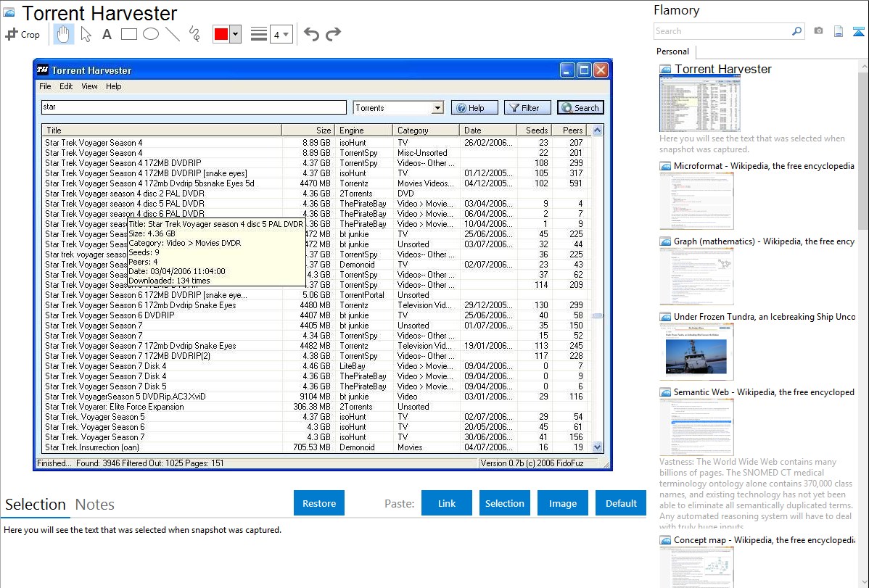Viewport: 869px width, 588px height.
Task: Activate the hand pan tool
Action: coord(64,34)
